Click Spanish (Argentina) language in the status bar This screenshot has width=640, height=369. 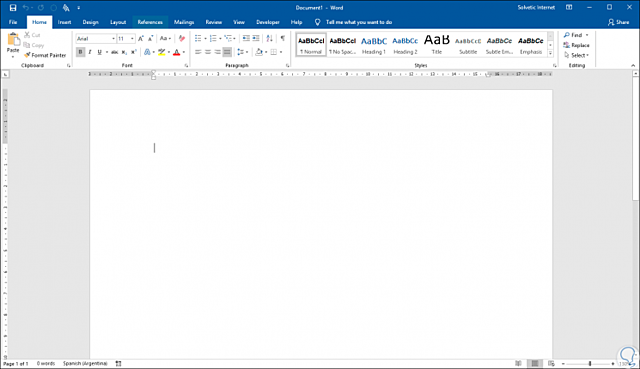(85, 363)
